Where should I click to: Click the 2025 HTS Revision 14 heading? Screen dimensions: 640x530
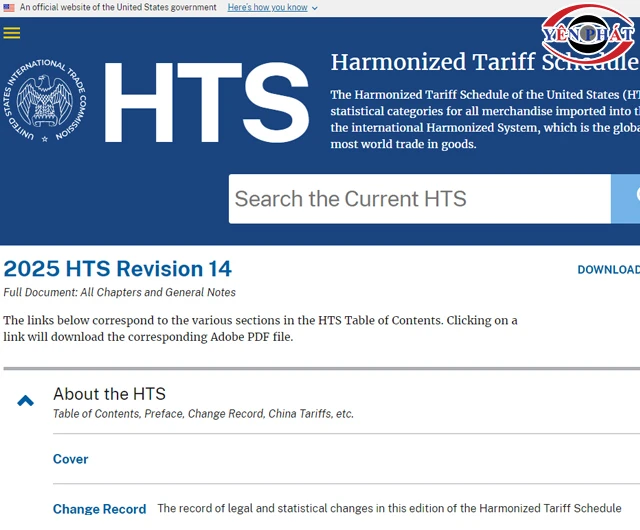(x=117, y=269)
